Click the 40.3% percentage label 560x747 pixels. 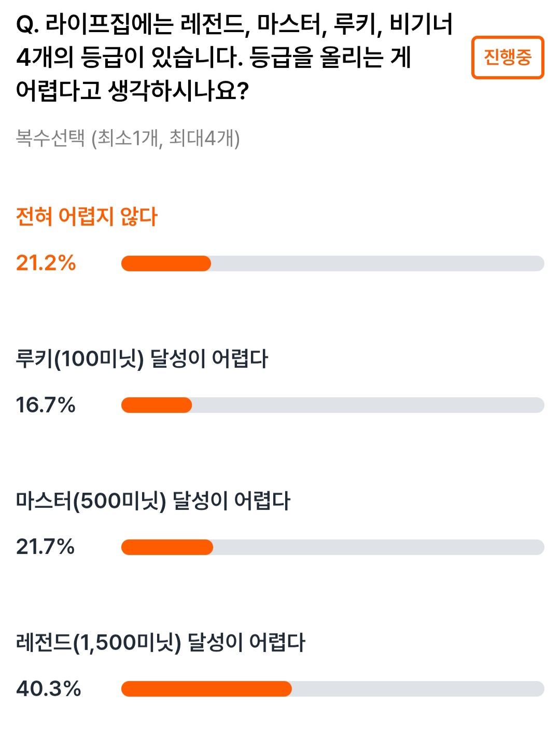49,689
